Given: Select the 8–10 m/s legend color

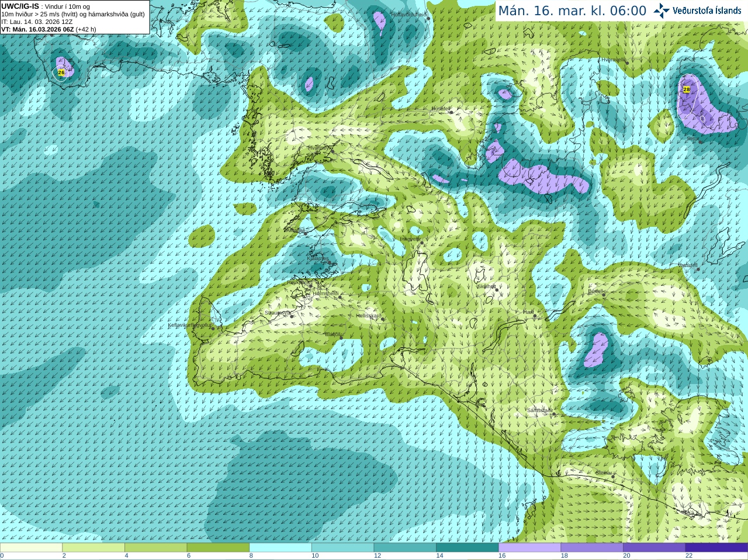Looking at the screenshot, I should (x=280, y=548).
